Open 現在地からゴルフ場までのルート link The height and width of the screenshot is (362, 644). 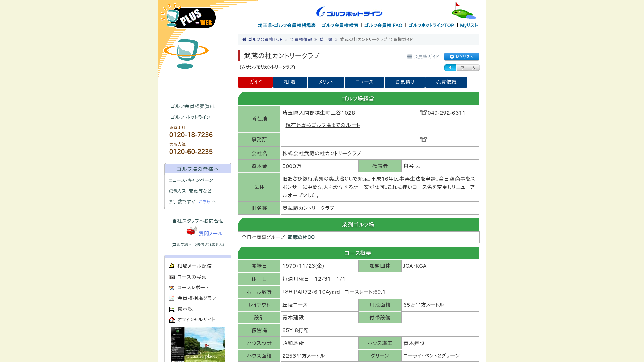pos(323,125)
